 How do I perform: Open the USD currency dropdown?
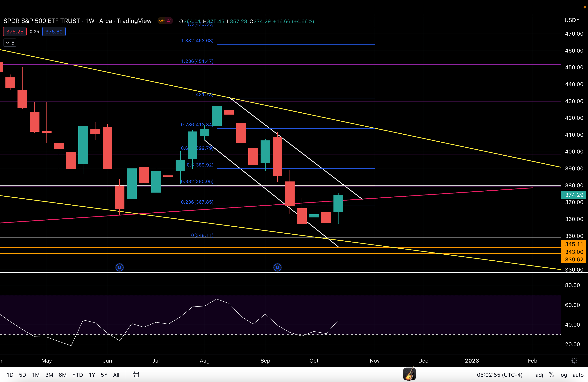click(572, 20)
